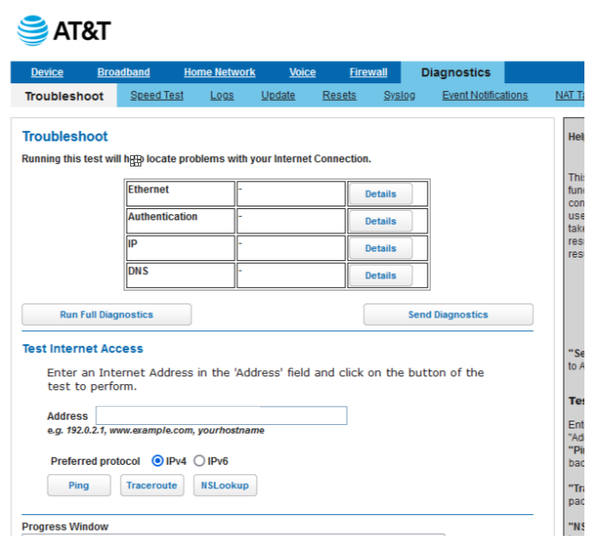The image size is (600, 555).
Task: Click the AT&T globe logo
Action: pyautogui.click(x=33, y=30)
